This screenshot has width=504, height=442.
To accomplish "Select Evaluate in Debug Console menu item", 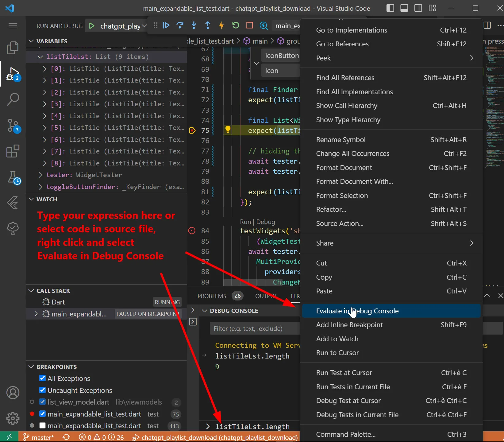I will pyautogui.click(x=391, y=311).
